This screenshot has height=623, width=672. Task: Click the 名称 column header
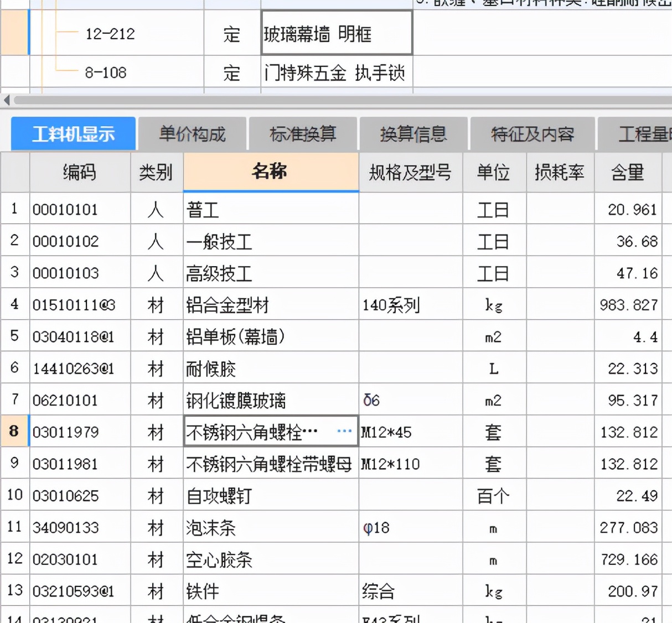point(271,172)
